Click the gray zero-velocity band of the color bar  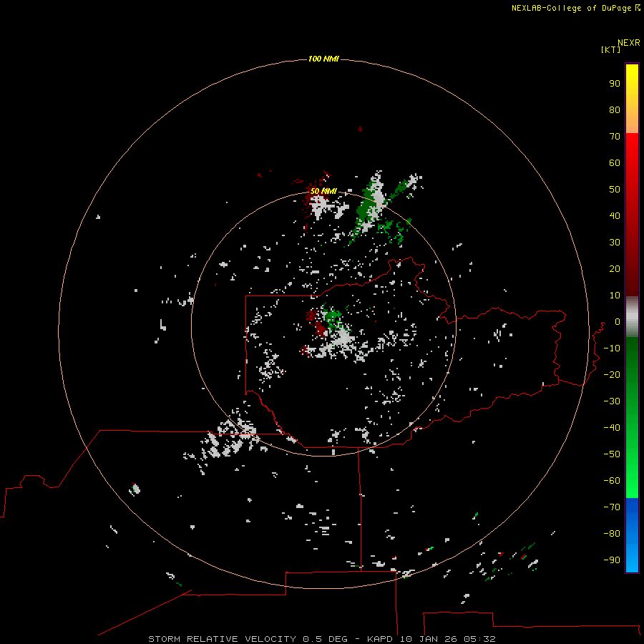tap(632, 317)
